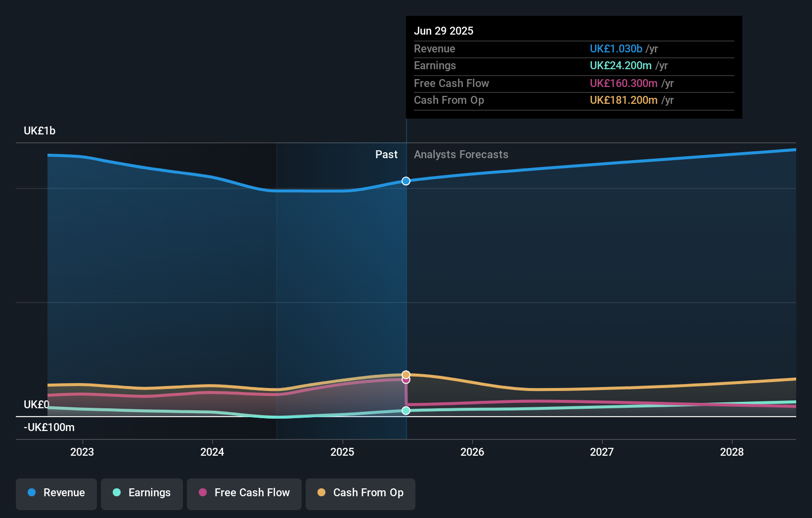Select the orange Cash From Op data point marker
The height and width of the screenshot is (518, 812).
tap(406, 374)
